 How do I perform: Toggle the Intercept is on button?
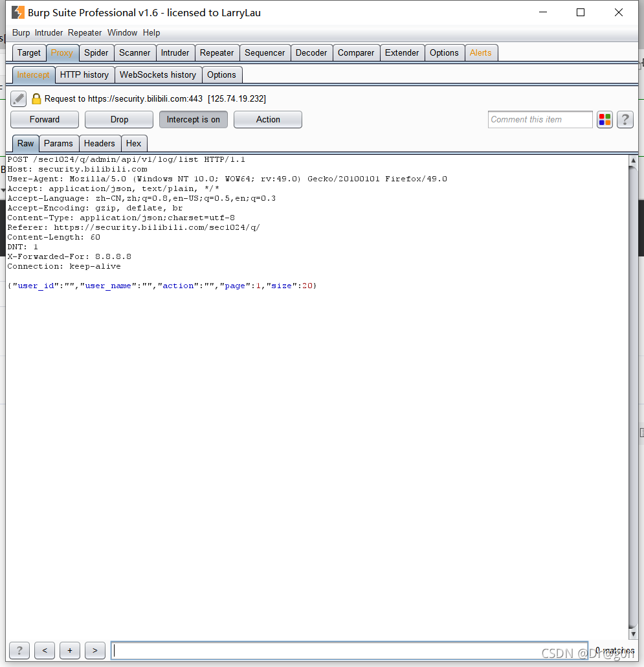(194, 120)
